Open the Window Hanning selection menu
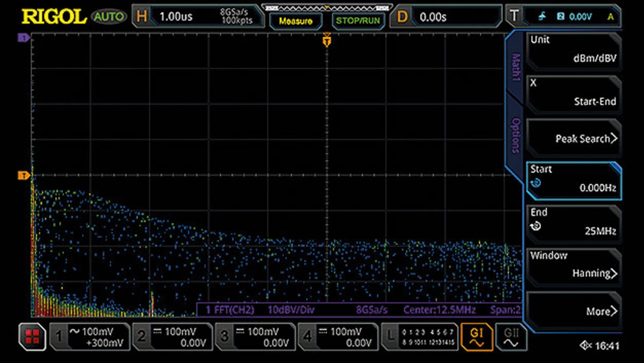This screenshot has height=363, width=644. point(574,265)
